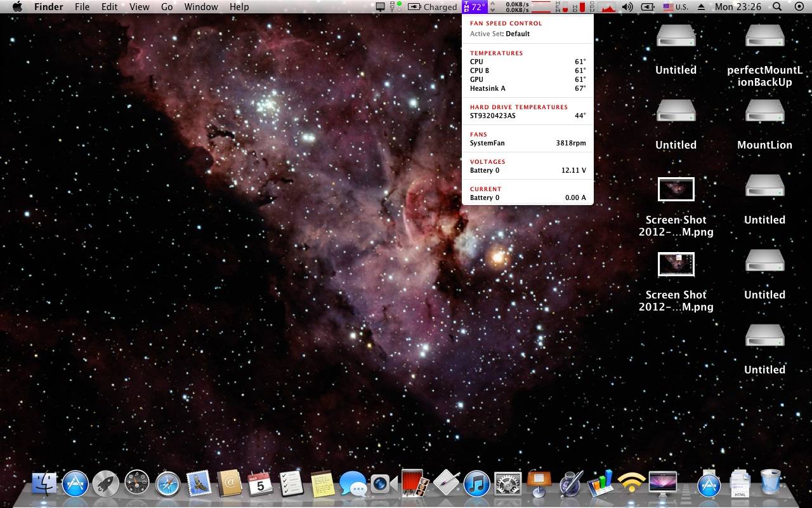Select the MountLion drive on desktop
The height and width of the screenshot is (508, 812).
click(x=764, y=112)
